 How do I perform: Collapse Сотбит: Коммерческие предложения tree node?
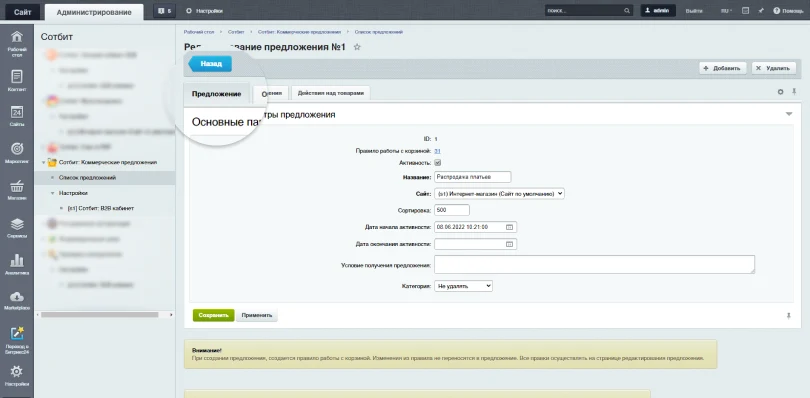(43, 162)
